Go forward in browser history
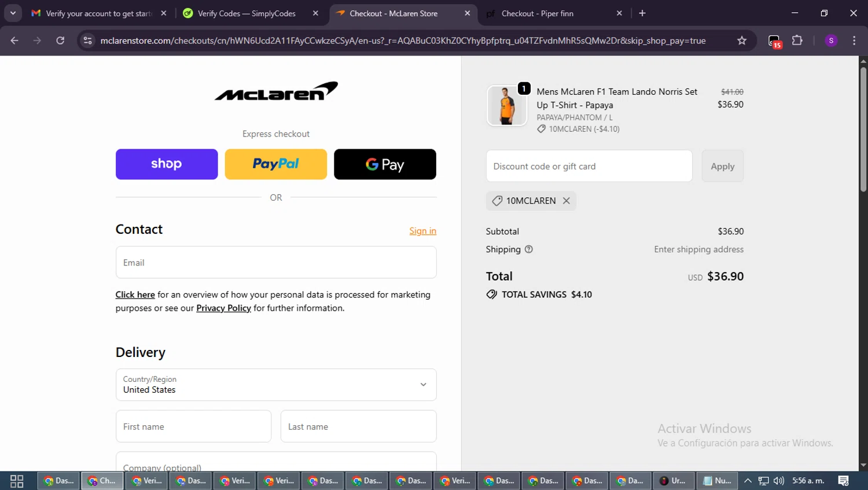Image resolution: width=868 pixels, height=490 pixels. click(37, 40)
